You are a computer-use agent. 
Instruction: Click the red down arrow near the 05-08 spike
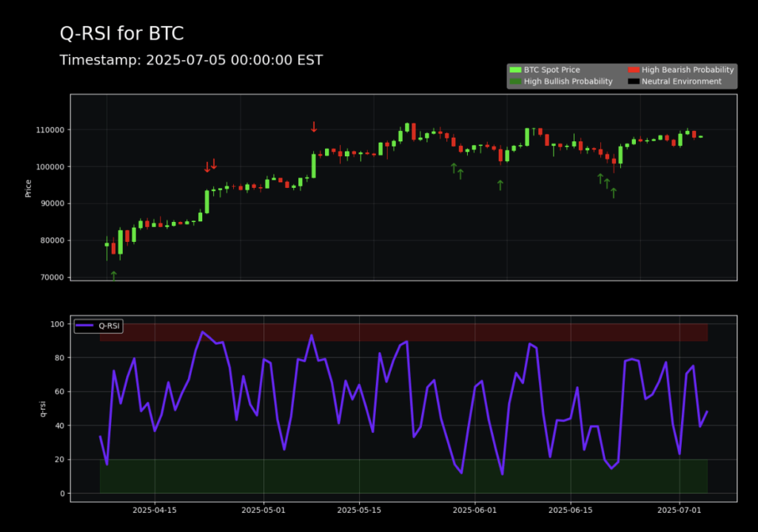click(314, 127)
